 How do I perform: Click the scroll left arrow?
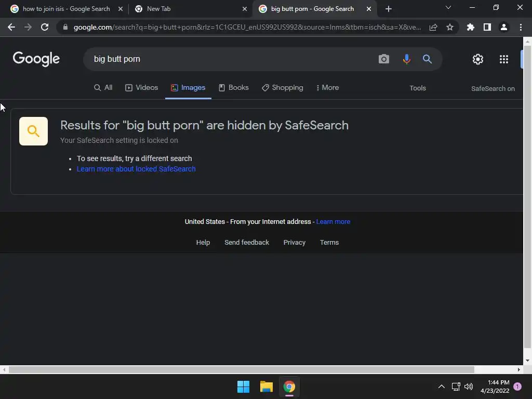(4, 369)
